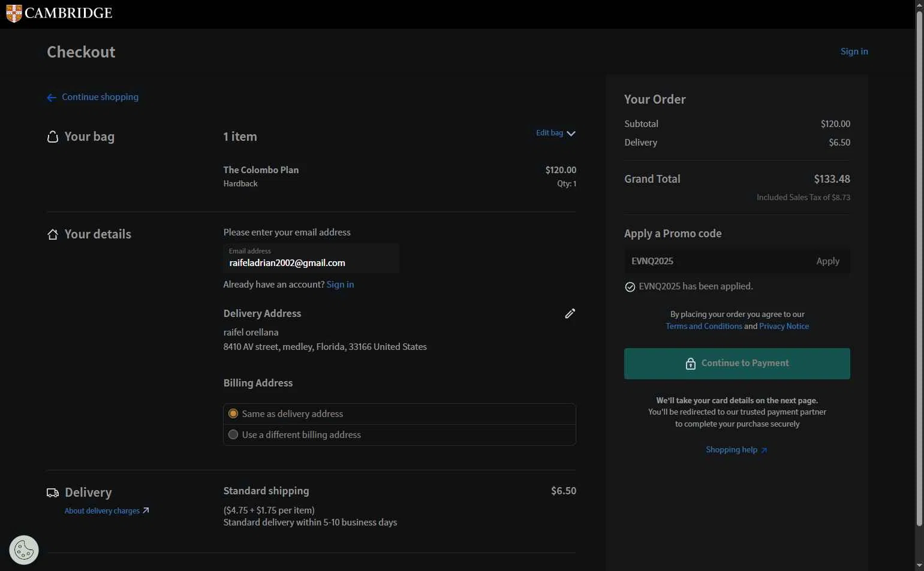Click Continue to Payment button

pos(737,364)
